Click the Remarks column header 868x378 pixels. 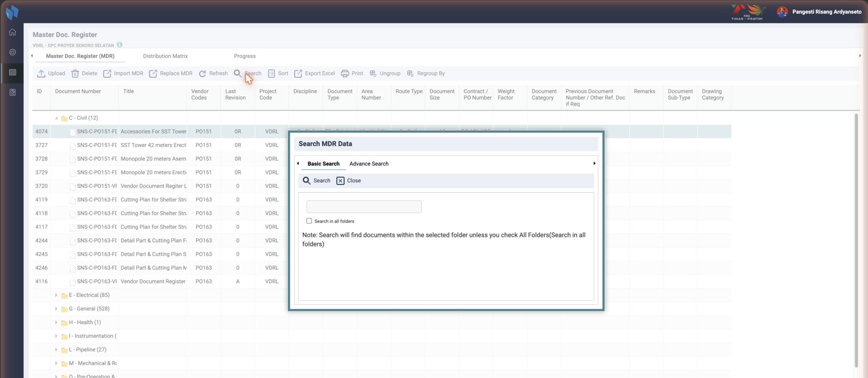(x=644, y=91)
